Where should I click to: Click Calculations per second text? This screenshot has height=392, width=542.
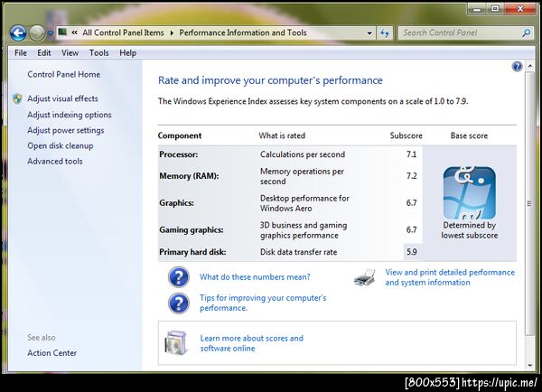coord(303,154)
